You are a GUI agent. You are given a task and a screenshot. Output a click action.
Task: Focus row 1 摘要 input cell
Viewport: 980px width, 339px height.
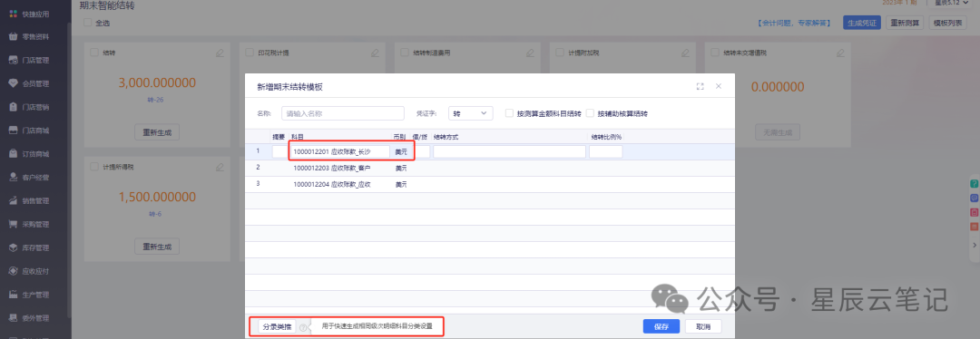(279, 151)
